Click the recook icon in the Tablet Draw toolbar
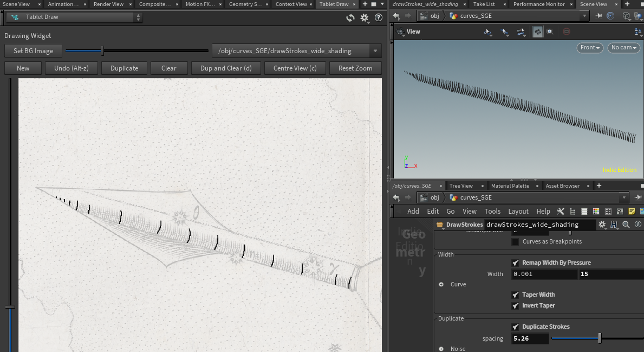The height and width of the screenshot is (352, 644). click(350, 17)
